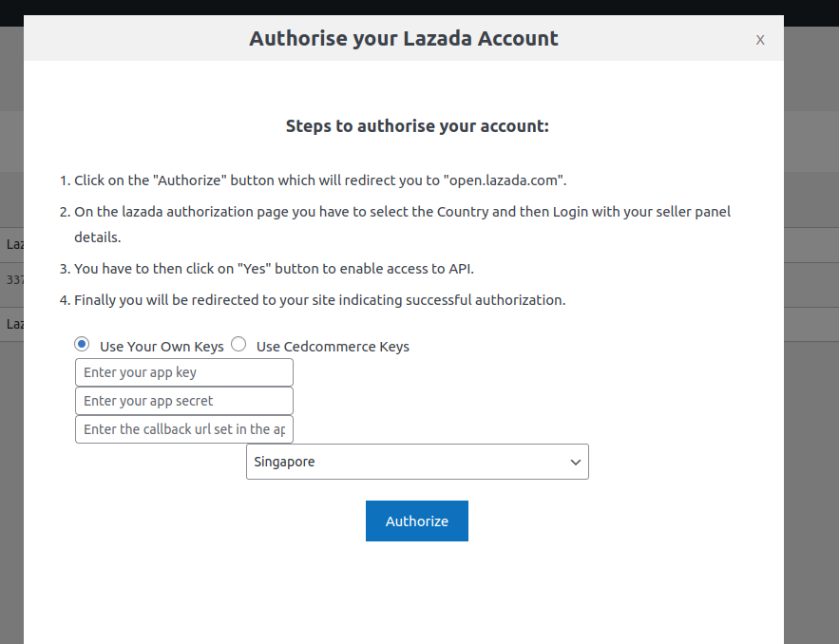Select the Use Your Own Keys radio button

(82, 344)
